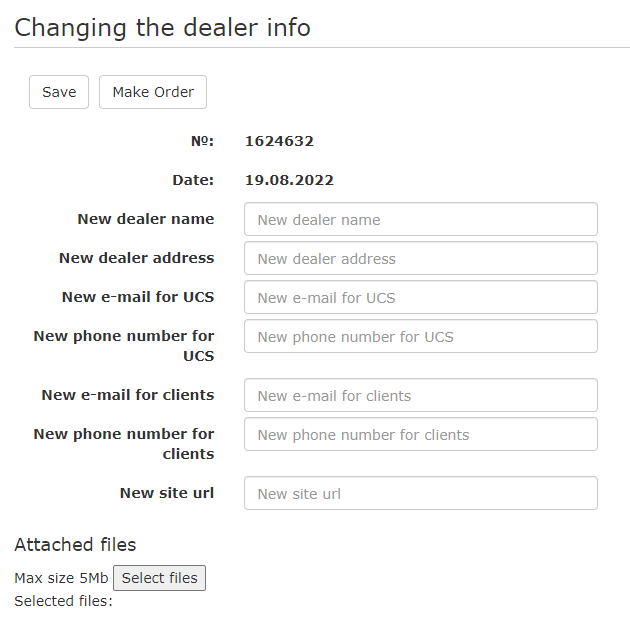Select the New e-mail for UCS input box

420,298
